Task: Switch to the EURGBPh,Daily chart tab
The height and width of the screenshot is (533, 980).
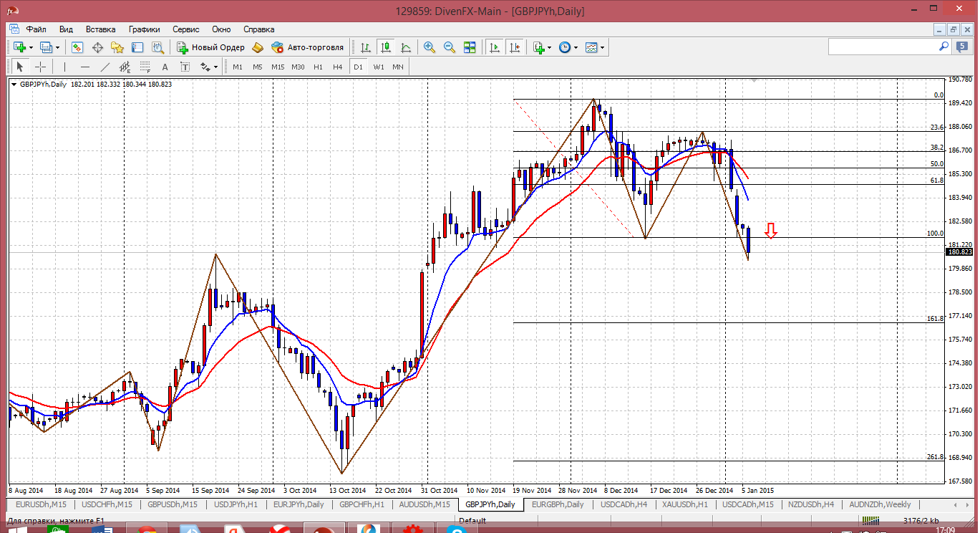Action: [x=559, y=504]
